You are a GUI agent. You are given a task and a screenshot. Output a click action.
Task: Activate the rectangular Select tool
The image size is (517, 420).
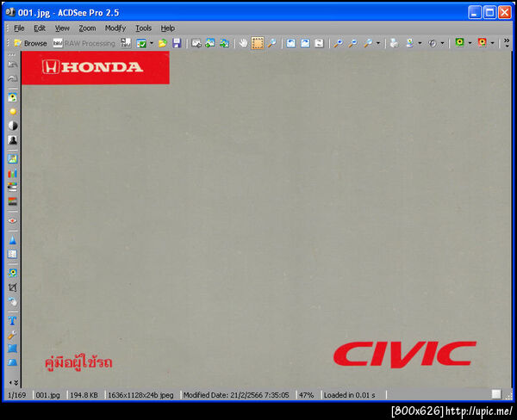pos(258,43)
